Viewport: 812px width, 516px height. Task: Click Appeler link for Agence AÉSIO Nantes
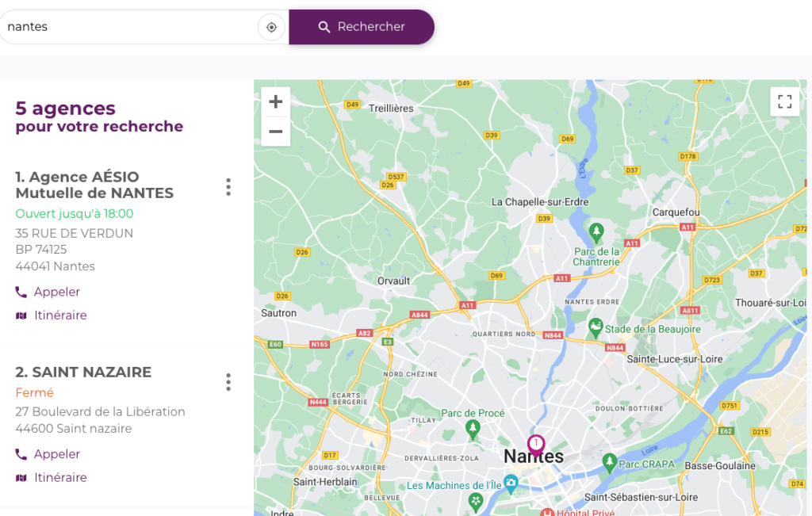point(57,292)
